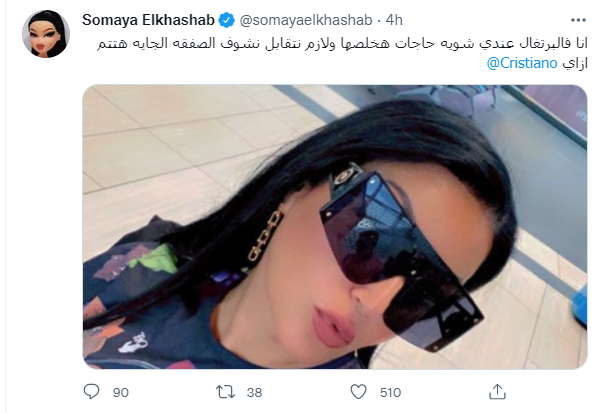Click the blue verified badge
This screenshot has height=413, width=604.
coord(226,20)
